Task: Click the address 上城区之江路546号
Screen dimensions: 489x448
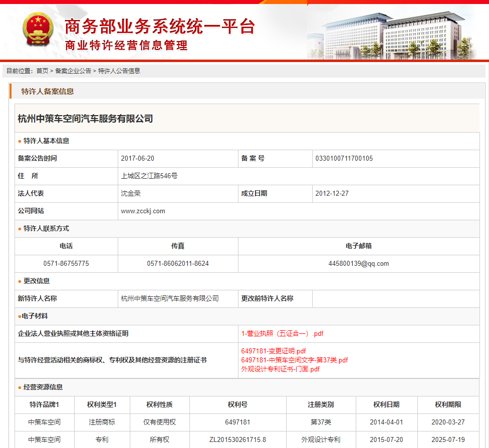Action: 149,176
